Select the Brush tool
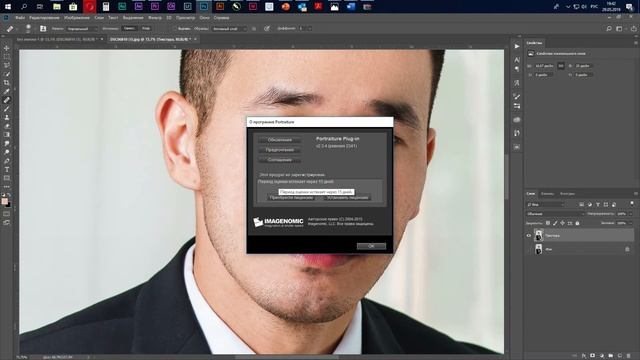The width and height of the screenshot is (640, 360). click(7, 109)
